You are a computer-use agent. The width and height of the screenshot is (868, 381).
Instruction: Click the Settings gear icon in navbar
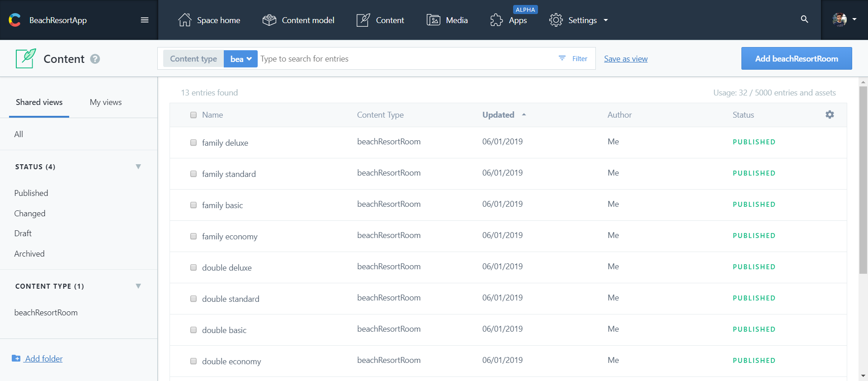click(x=556, y=20)
